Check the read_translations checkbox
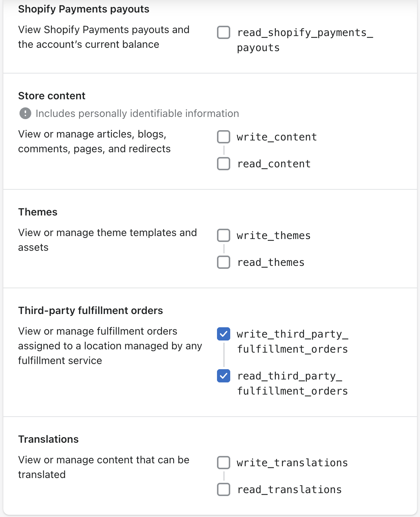The width and height of the screenshot is (420, 517). (224, 489)
